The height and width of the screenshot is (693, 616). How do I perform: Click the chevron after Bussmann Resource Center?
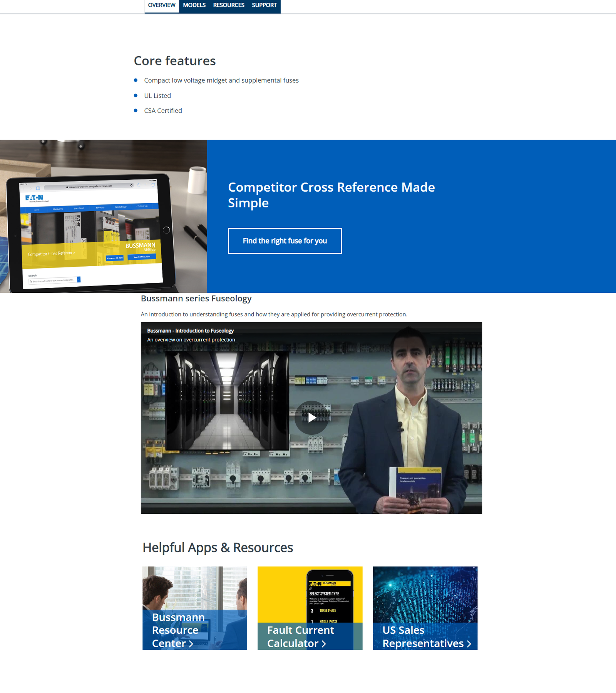(x=191, y=644)
